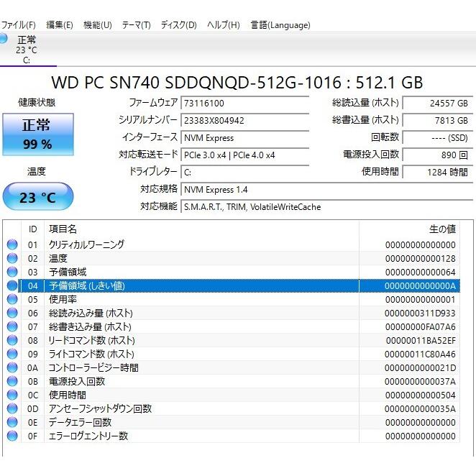Click the status icon for クリティカルワーニング row
The height and width of the screenshot is (476, 476).
pos(12,244)
